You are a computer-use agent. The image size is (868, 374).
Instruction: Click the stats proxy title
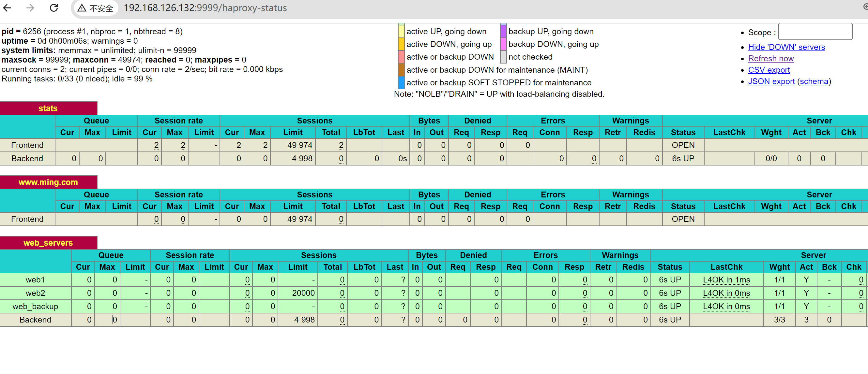coord(48,108)
